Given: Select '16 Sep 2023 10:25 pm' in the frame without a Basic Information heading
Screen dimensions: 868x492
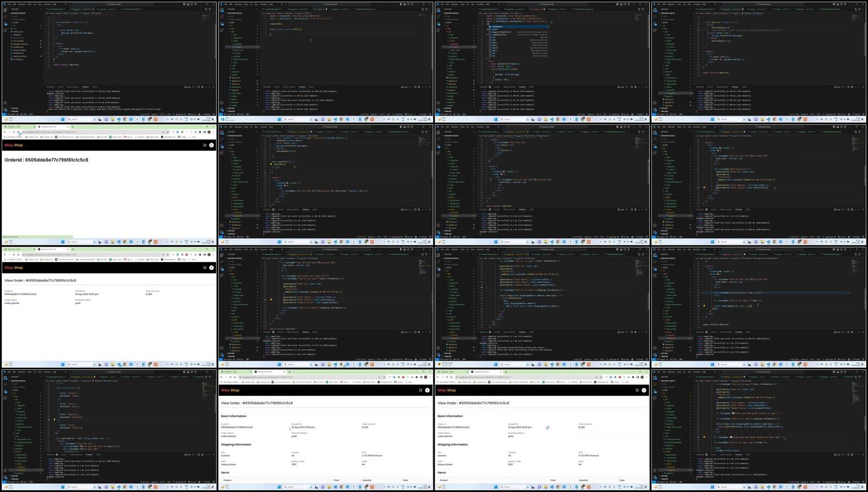Looking at the screenshot, I should tap(87, 294).
